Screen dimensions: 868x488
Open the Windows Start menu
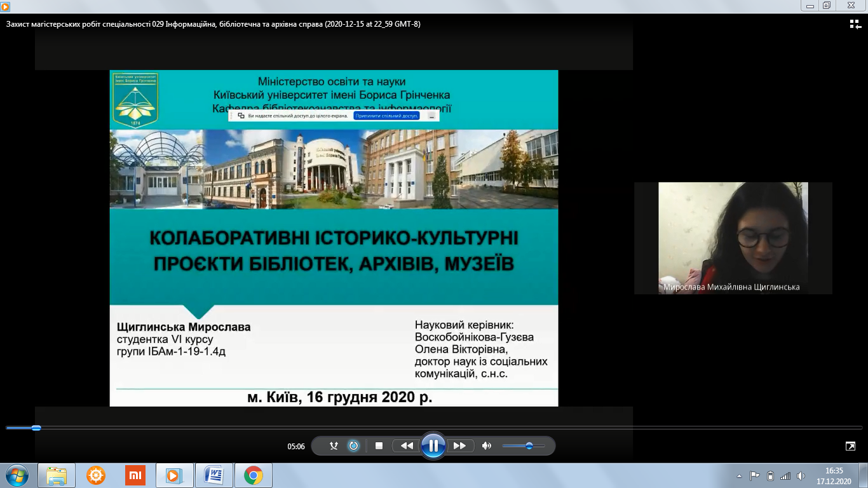(17, 475)
